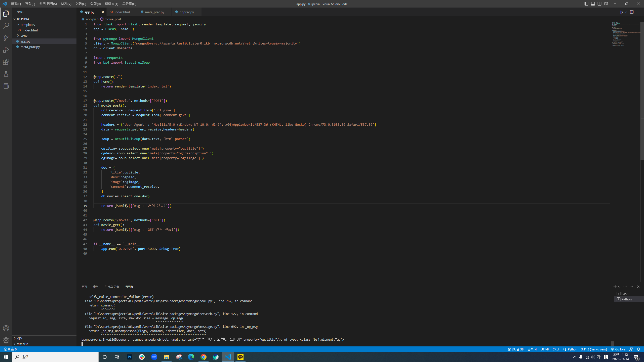Viewport: 644px width, 362px height.
Task: Close the app.py editor tab
Action: pyautogui.click(x=103, y=12)
